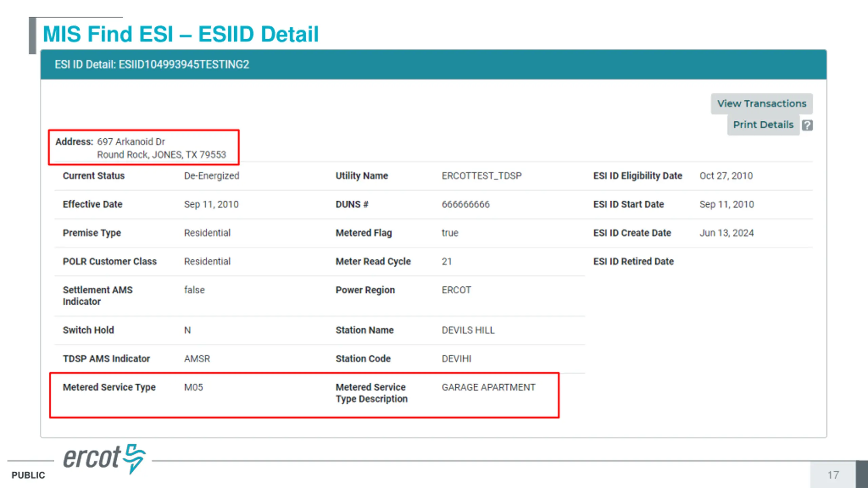Click the TDSP AMS Indicator label

[x=106, y=359]
